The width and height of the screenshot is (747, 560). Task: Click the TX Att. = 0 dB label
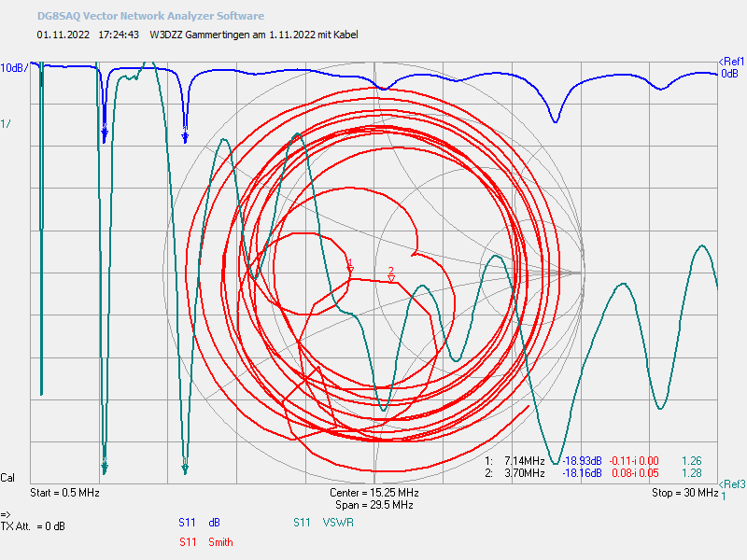pos(33,526)
